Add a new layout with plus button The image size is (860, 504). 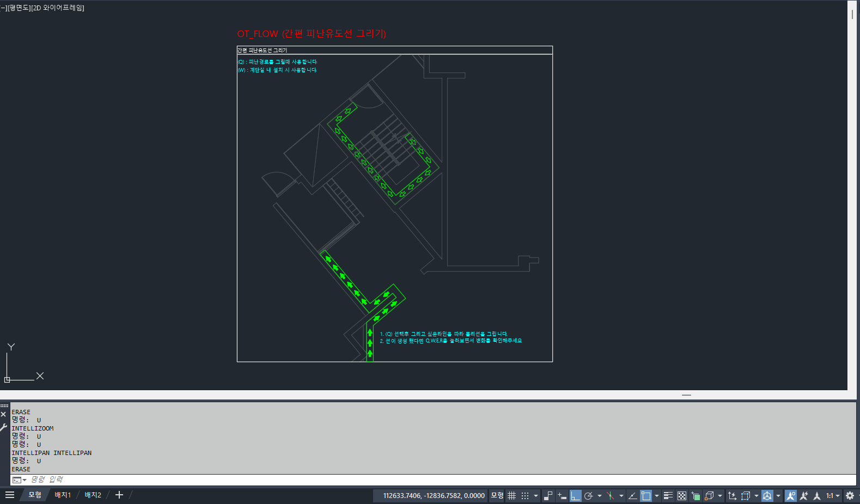[119, 495]
